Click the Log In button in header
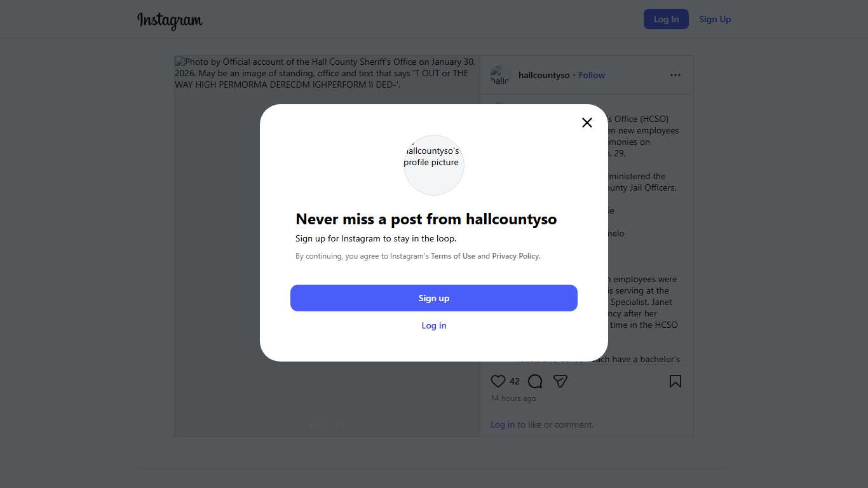The height and width of the screenshot is (488, 868). click(x=666, y=19)
